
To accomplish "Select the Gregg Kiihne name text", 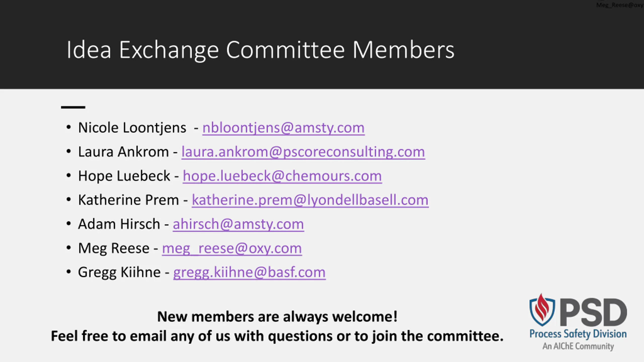I will (x=119, y=273).
